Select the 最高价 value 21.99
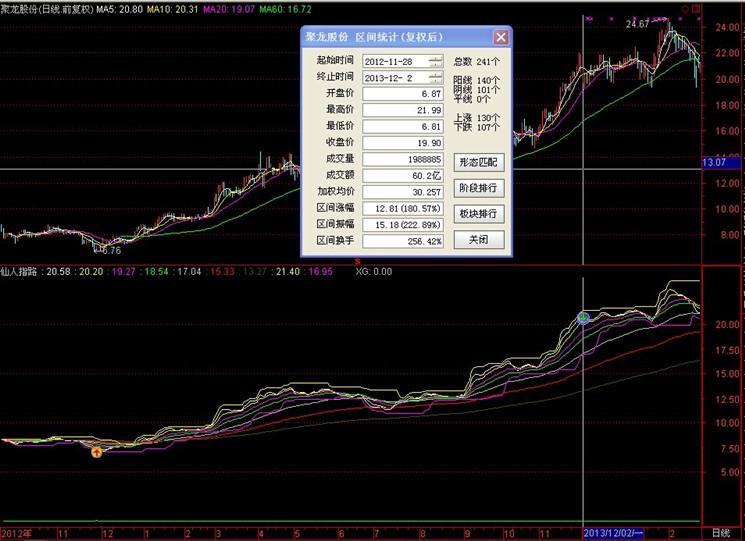 coord(403,110)
